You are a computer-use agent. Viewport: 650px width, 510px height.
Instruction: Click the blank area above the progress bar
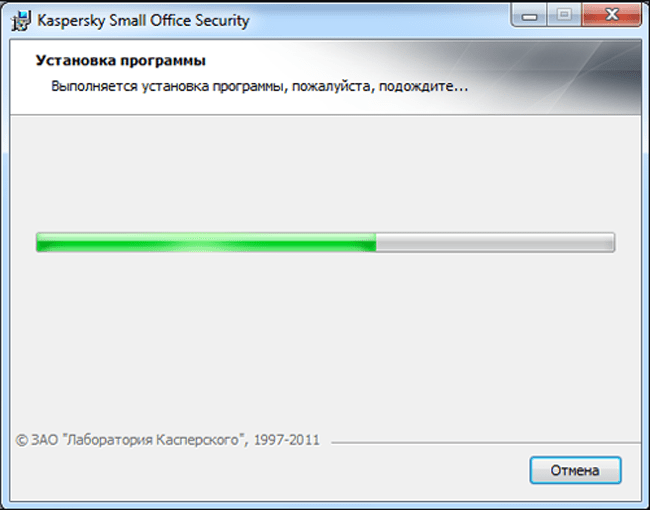[325, 170]
